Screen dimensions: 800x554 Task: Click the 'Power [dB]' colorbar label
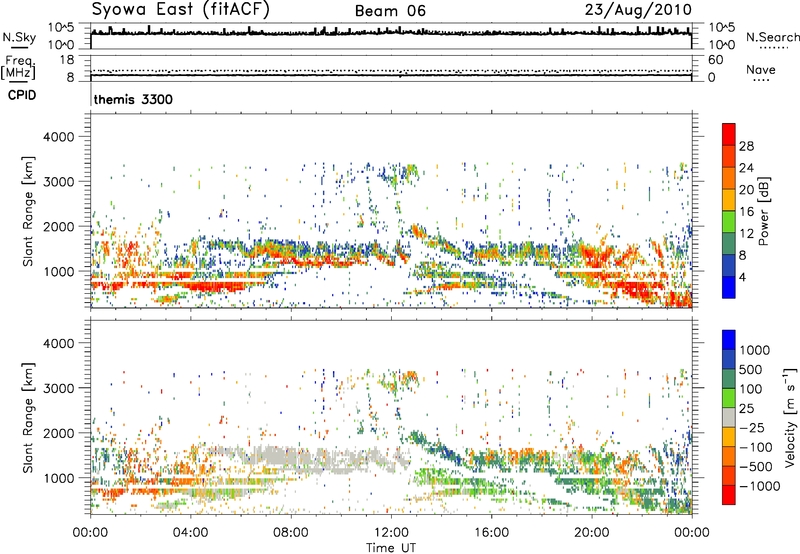(764, 211)
